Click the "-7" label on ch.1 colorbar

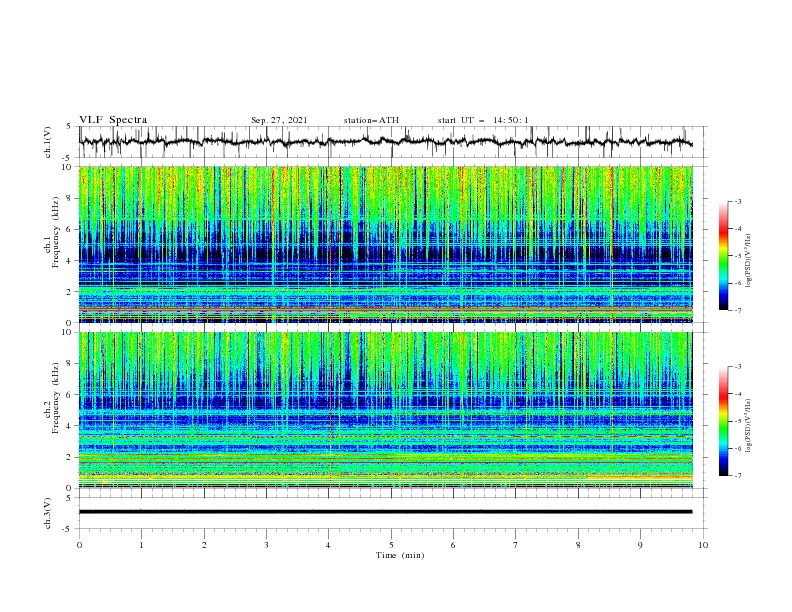click(x=737, y=310)
